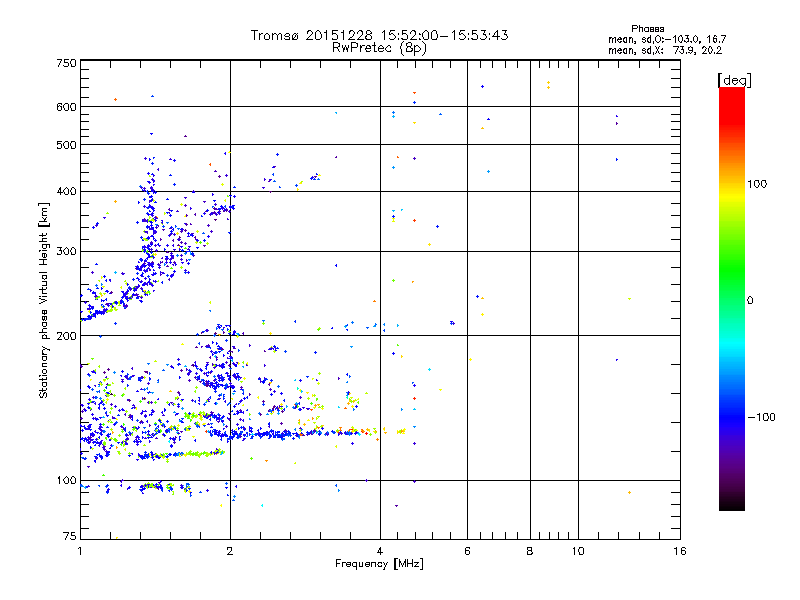The width and height of the screenshot is (800, 600).
Task: Click the "Stationary phase Virtual Height [km]" axis title
Action: tap(43, 301)
